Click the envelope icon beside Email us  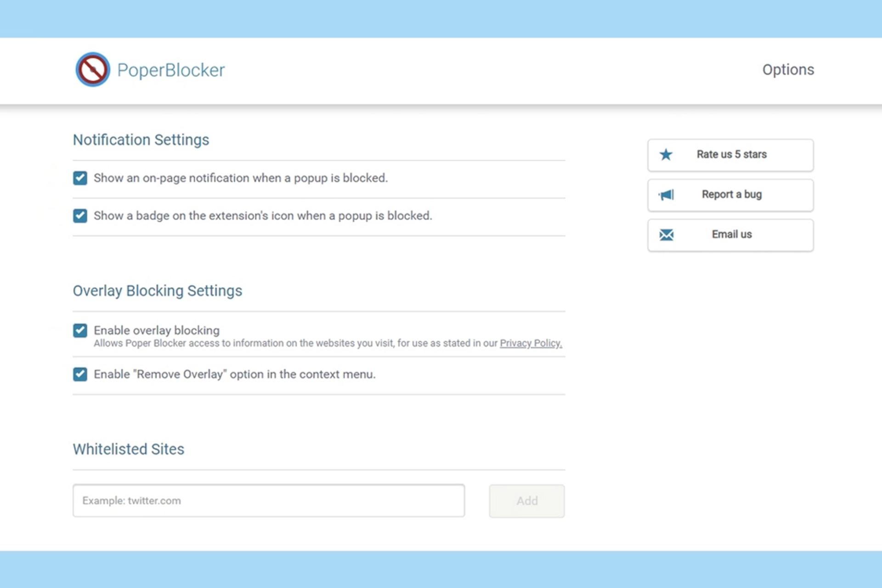click(666, 235)
